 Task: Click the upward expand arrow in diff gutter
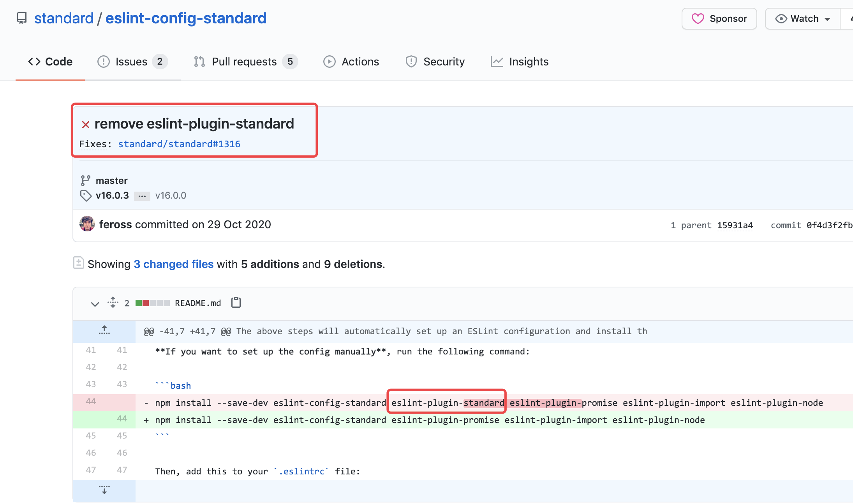[104, 329]
